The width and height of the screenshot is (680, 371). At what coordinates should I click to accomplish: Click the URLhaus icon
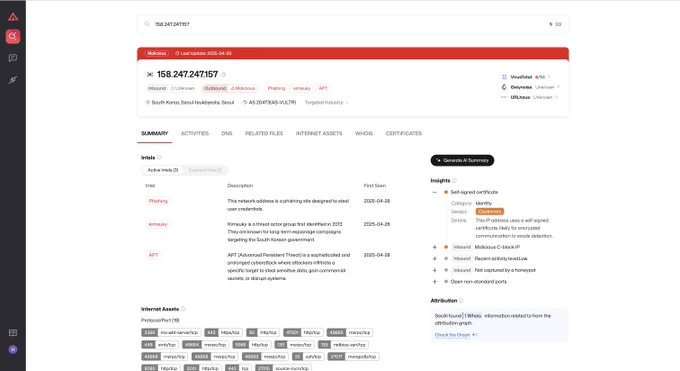point(504,97)
